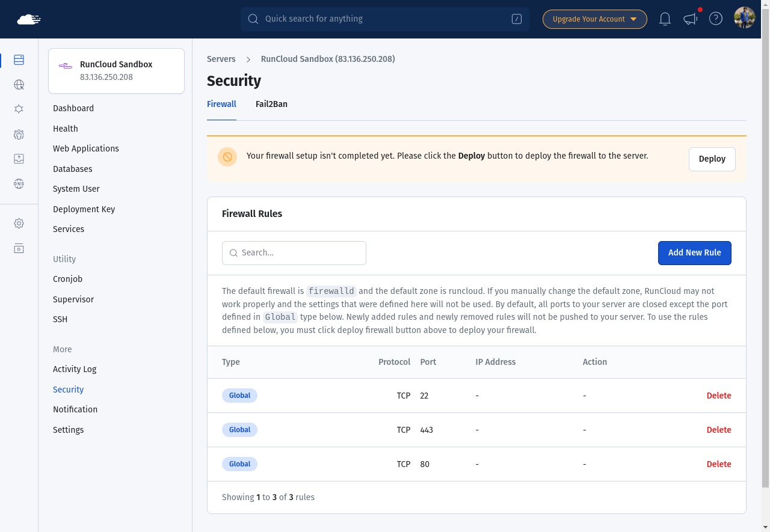Open the RunCloud Sandbox server selector card

(116, 71)
